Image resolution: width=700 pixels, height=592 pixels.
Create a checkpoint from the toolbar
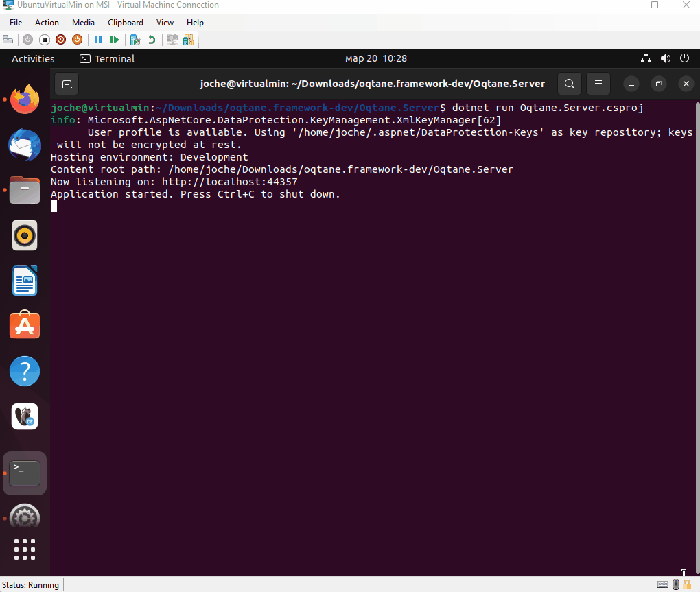coord(135,40)
